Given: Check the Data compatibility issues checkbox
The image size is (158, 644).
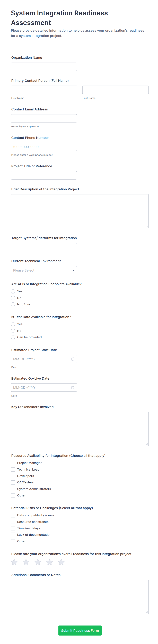Looking at the screenshot, I should 13,515.
